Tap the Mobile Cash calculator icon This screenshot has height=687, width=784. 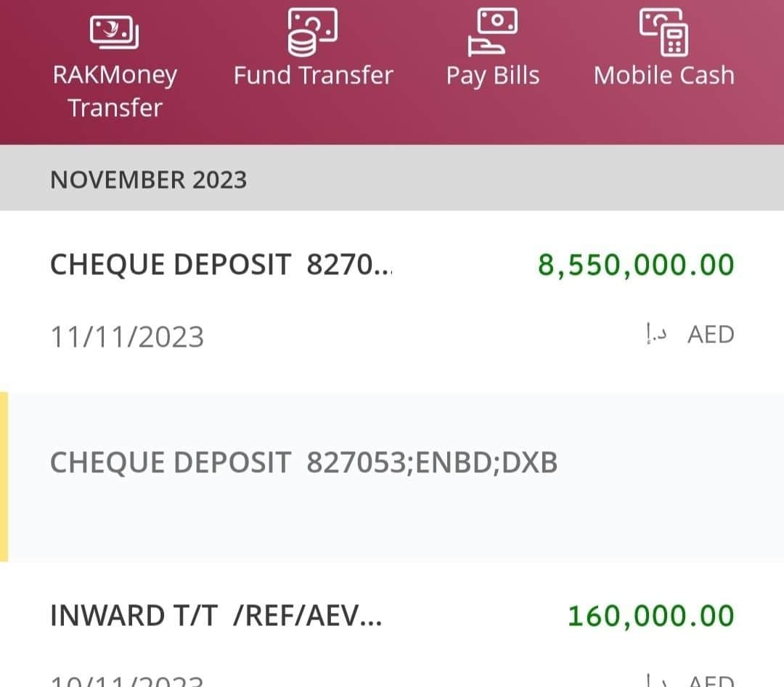pyautogui.click(x=663, y=32)
